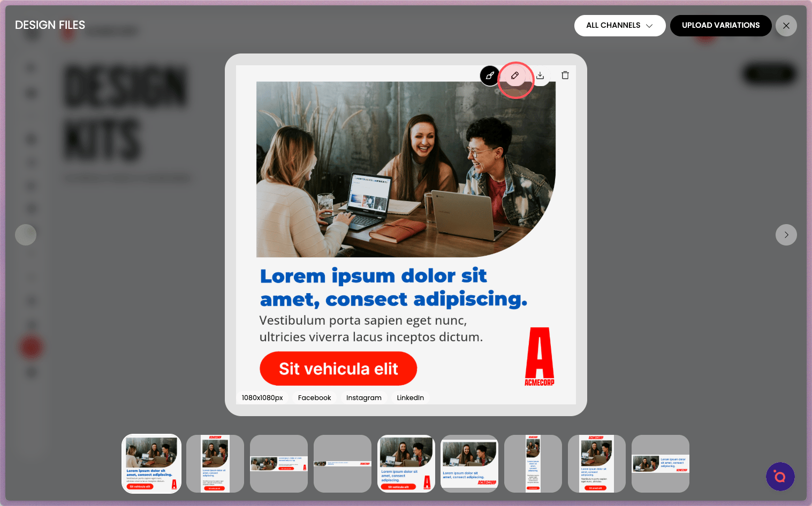
Task: Close the Design Files dialog with the X
Action: point(786,26)
